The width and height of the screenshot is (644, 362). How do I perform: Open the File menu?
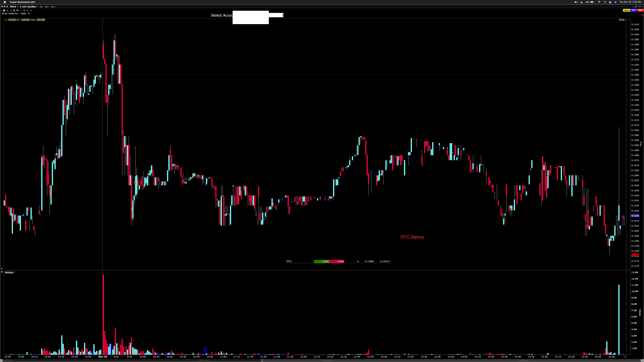tap(41, 7)
